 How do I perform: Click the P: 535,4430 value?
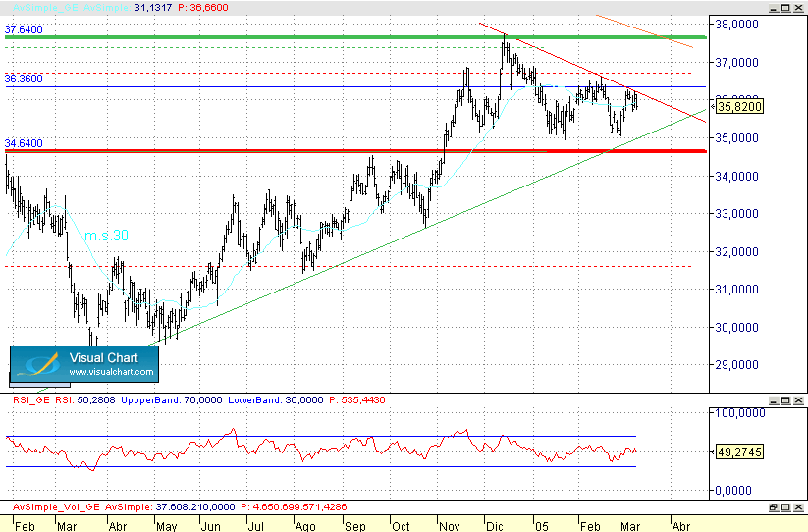click(357, 400)
